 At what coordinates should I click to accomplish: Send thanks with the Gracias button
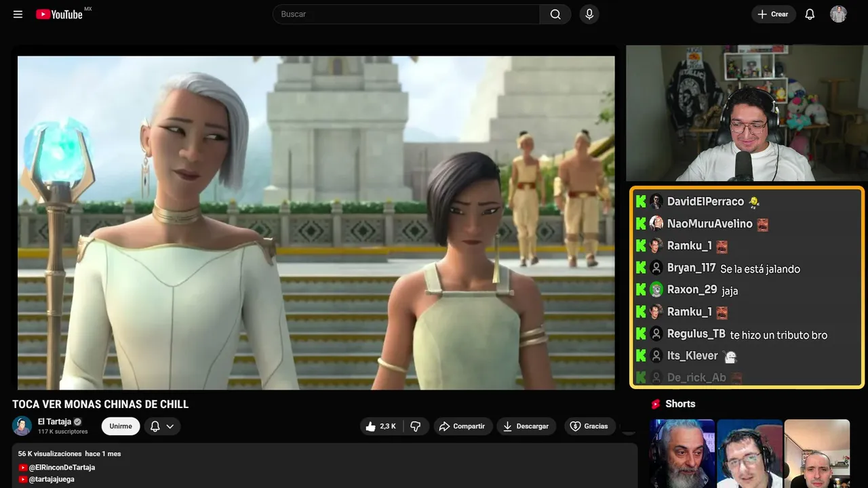pyautogui.click(x=589, y=426)
